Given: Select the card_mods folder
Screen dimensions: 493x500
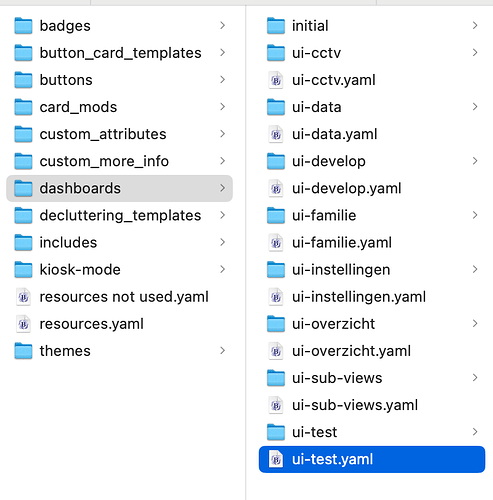Looking at the screenshot, I should (x=119, y=107).
